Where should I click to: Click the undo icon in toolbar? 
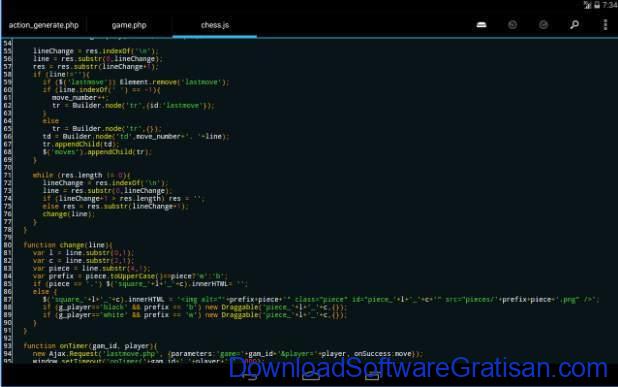tap(512, 25)
